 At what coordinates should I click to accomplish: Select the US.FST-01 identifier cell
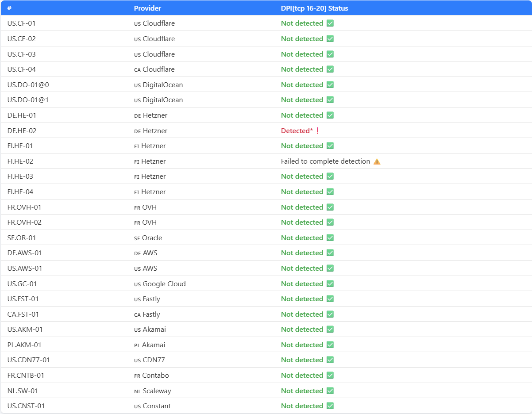coord(23,299)
